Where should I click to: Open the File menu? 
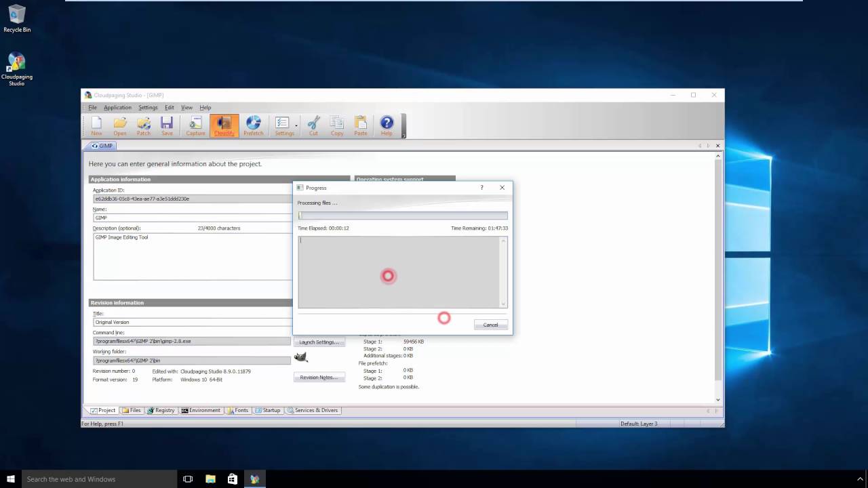(92, 107)
